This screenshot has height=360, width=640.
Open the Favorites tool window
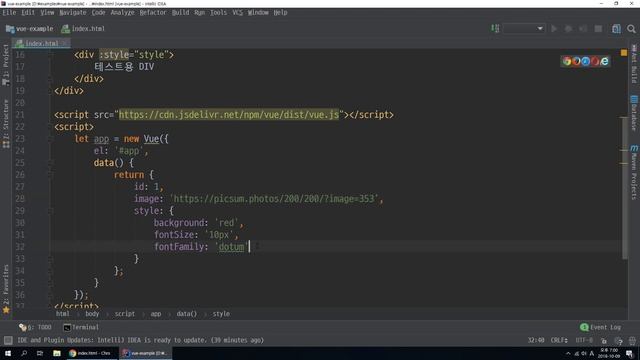coord(6,289)
